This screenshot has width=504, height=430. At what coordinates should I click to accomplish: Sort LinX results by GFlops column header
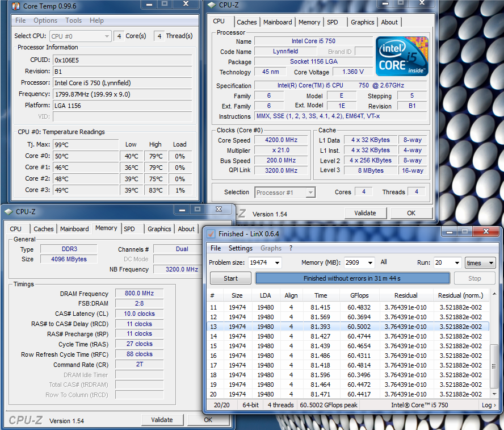coord(359,295)
